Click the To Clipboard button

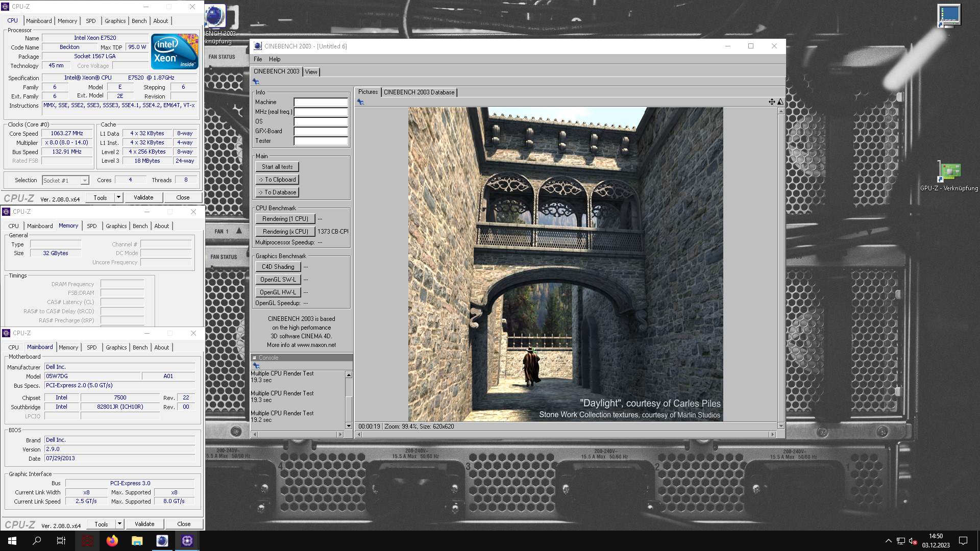[x=277, y=180]
